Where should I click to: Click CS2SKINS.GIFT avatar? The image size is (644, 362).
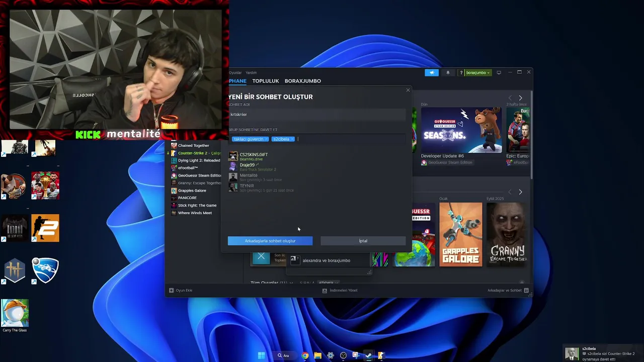pos(233,156)
